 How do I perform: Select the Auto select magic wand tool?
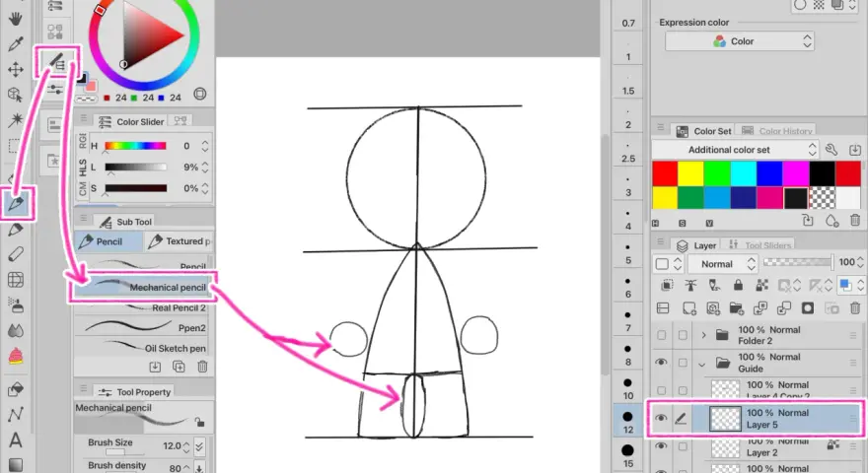point(15,120)
